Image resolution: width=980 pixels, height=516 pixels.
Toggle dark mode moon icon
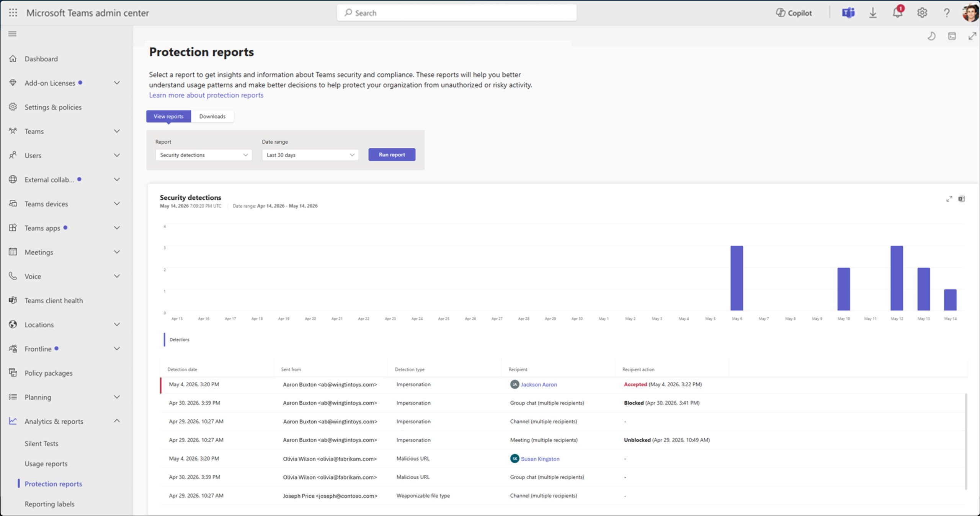pos(932,36)
